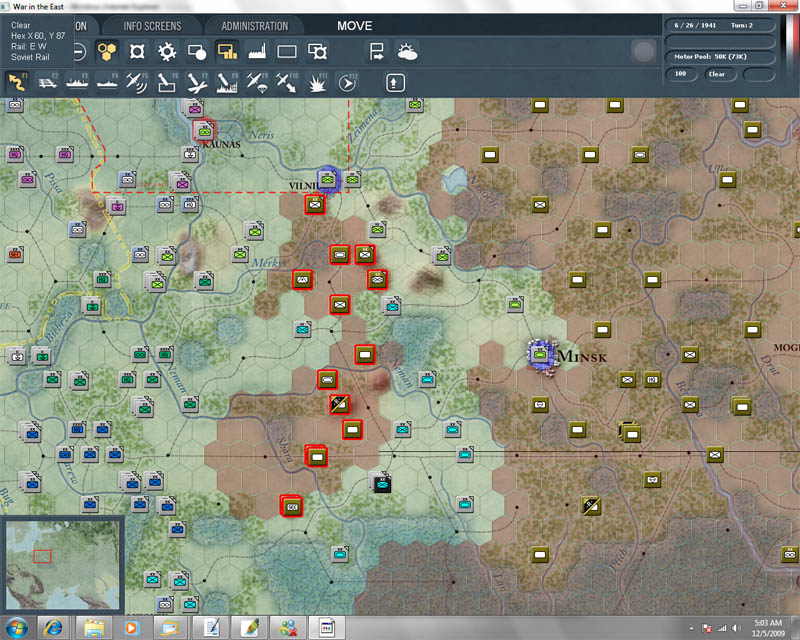Screen dimensions: 800x640
Task: Click the flag with arrow icon
Action: [x=377, y=52]
